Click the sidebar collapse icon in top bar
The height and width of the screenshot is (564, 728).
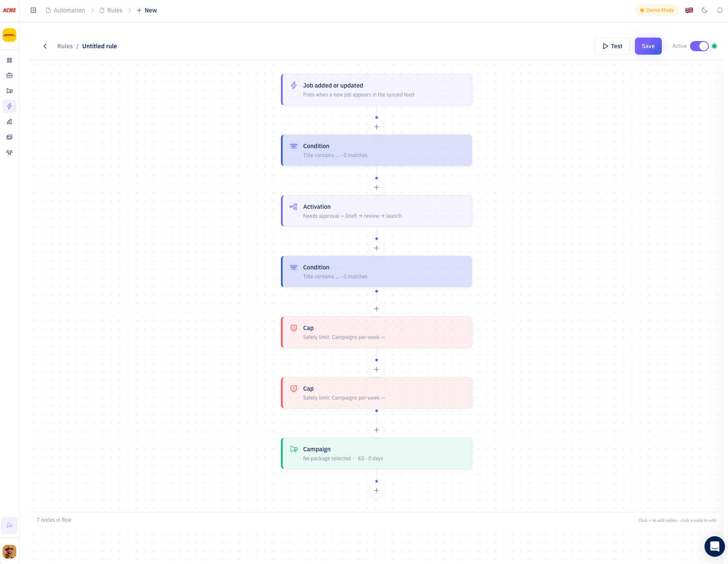[x=33, y=10]
